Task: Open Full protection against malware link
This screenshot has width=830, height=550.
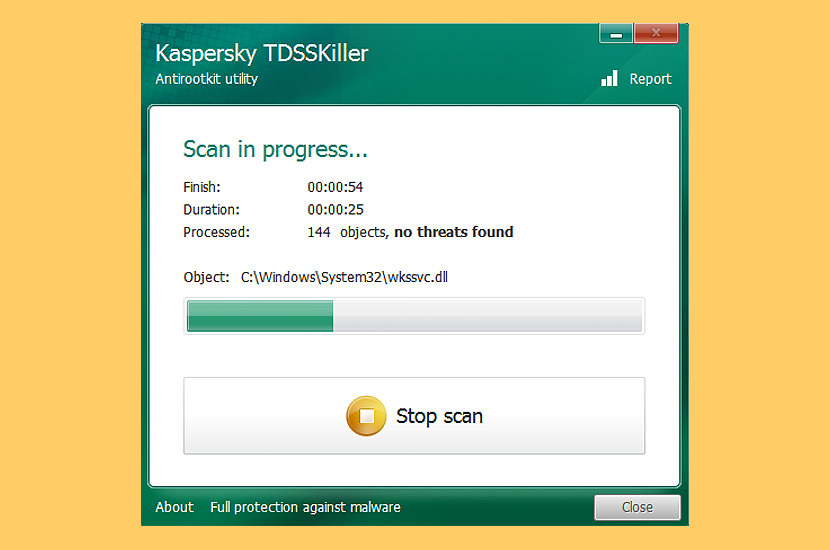Action: [x=305, y=507]
